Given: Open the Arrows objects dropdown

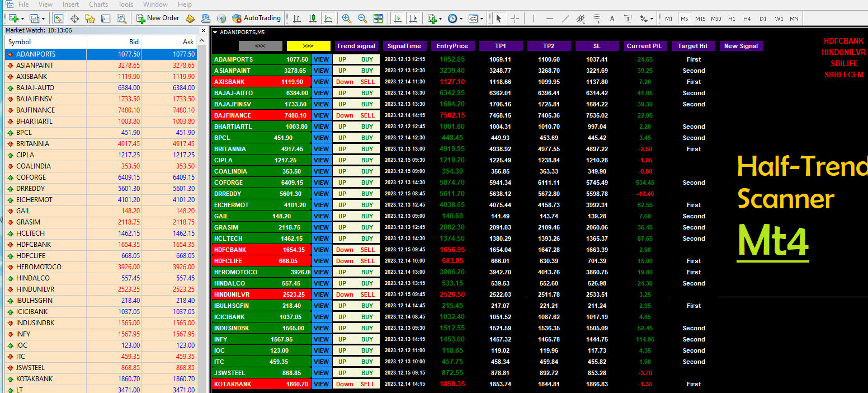Looking at the screenshot, I should click(x=651, y=18).
